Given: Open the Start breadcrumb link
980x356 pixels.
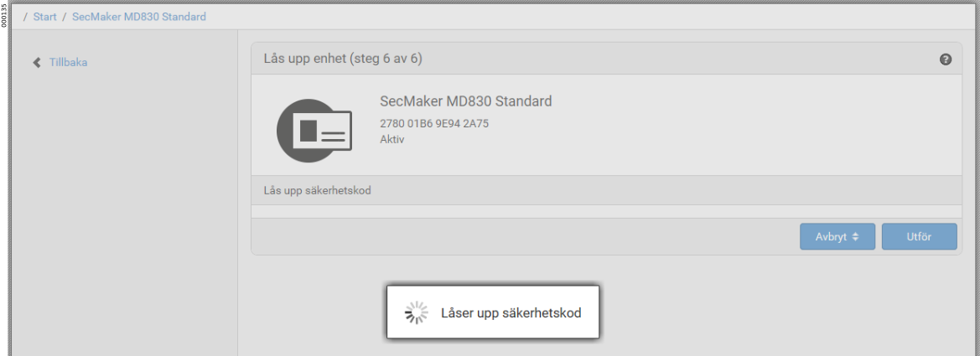Looking at the screenshot, I should tap(45, 17).
